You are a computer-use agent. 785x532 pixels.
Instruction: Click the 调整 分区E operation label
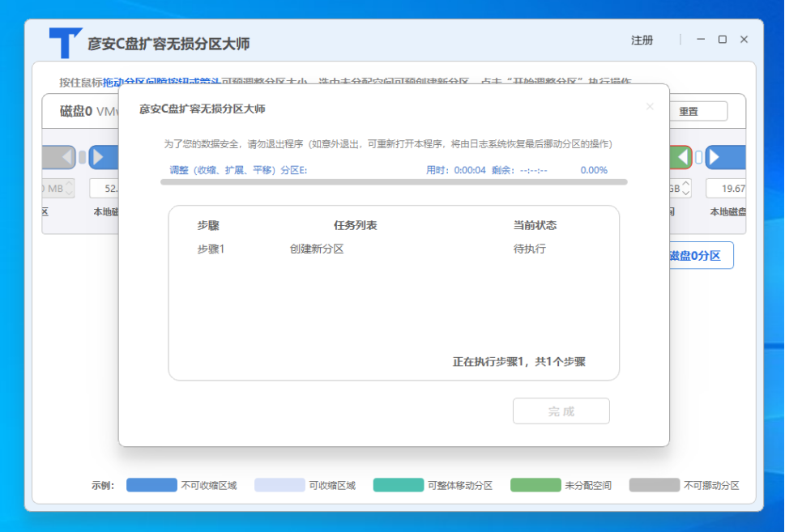[238, 170]
